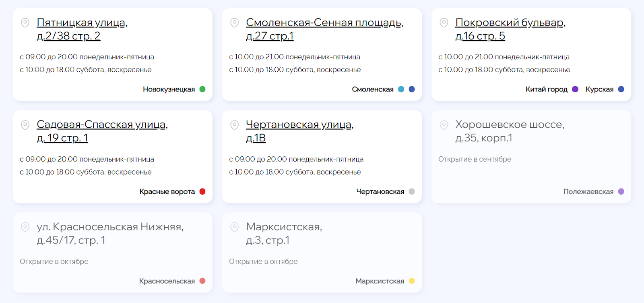Open the Садовая-Спасская улица address link
644x303 pixels.
click(102, 131)
